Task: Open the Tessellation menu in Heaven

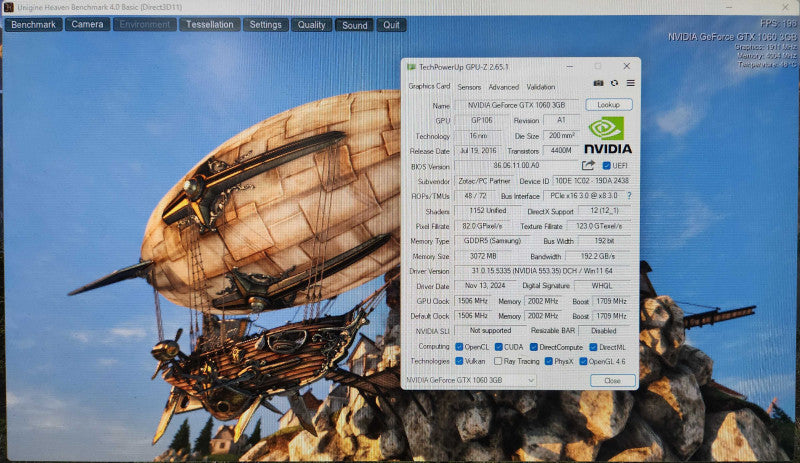Action: pyautogui.click(x=210, y=25)
